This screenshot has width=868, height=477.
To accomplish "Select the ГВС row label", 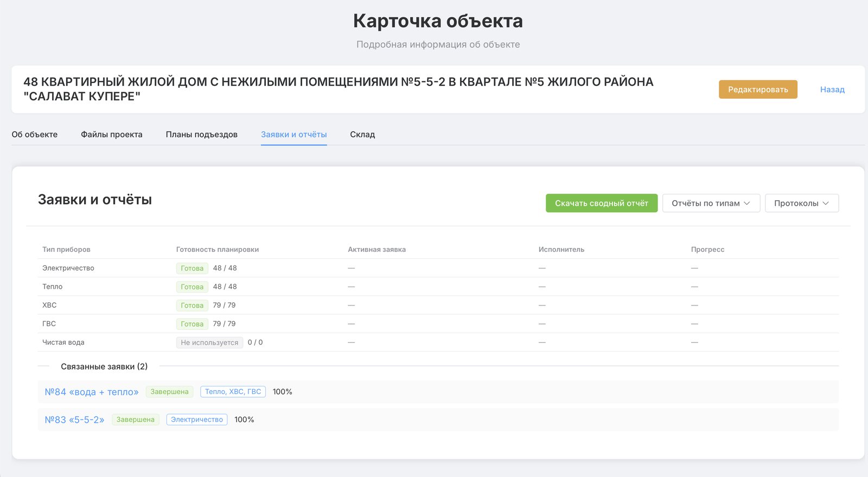I will [49, 323].
